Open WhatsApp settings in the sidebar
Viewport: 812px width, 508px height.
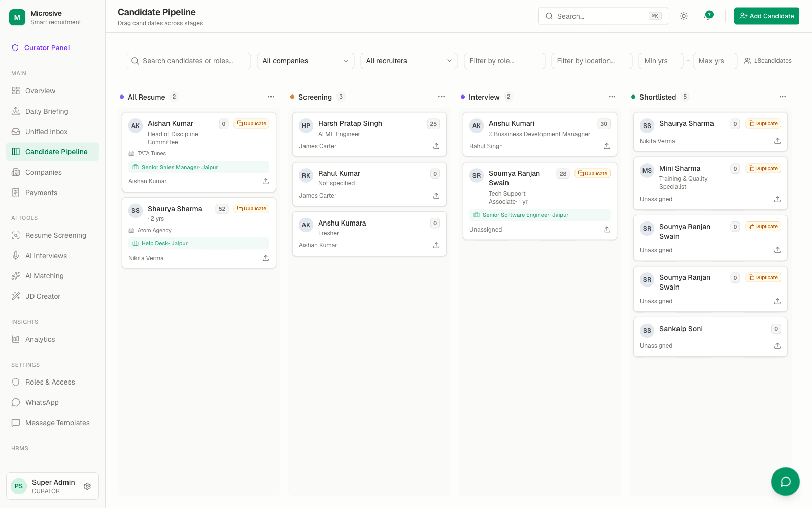click(x=53, y=402)
